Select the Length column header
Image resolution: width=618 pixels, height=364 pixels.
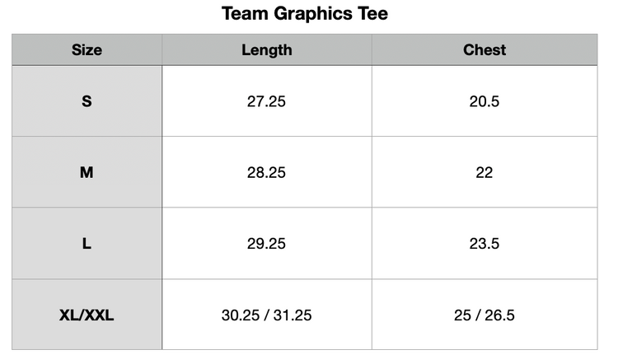[266, 49]
